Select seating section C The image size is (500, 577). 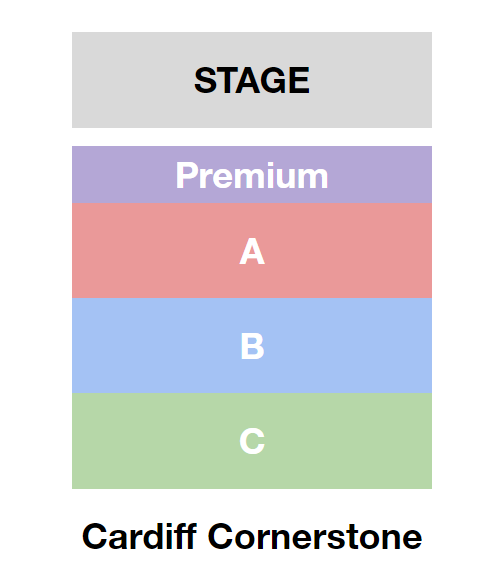[252, 441]
